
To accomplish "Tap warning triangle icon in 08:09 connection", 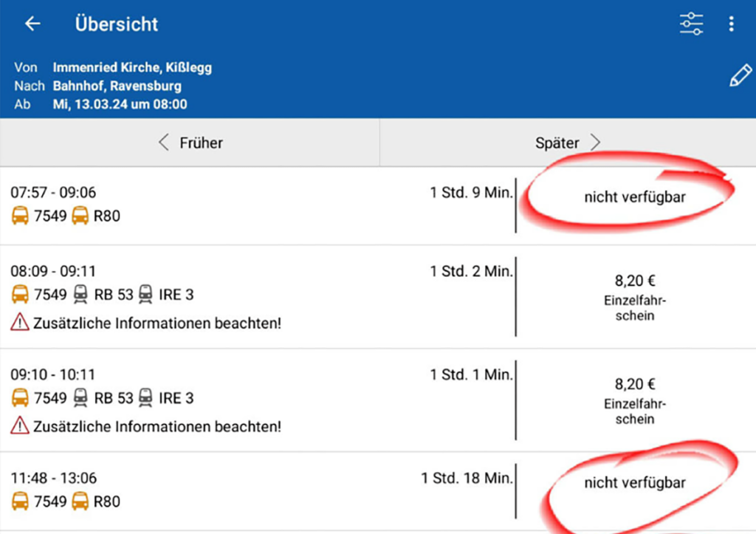I will [x=20, y=323].
